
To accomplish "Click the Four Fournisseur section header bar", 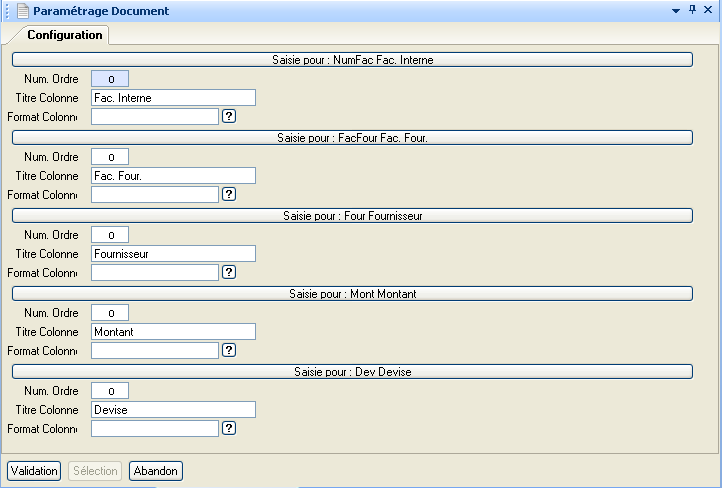I will pos(352,216).
